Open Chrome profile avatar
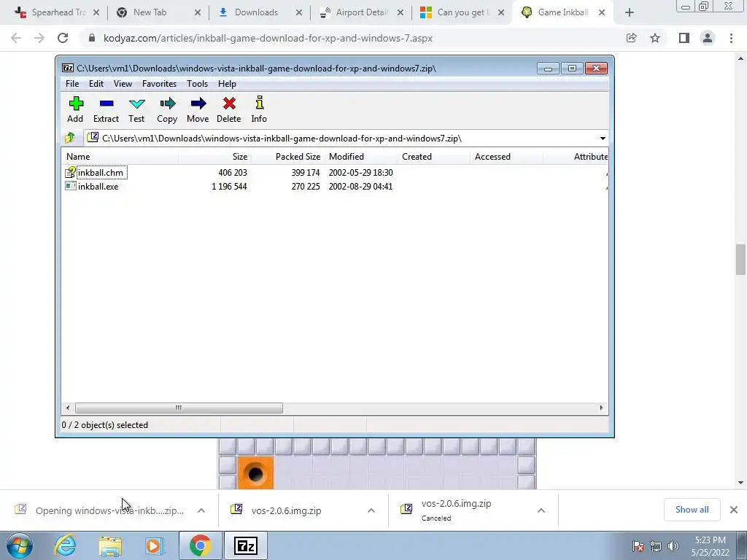This screenshot has height=560, width=747. pos(708,38)
